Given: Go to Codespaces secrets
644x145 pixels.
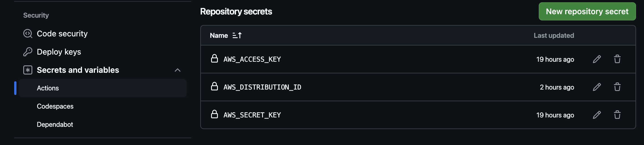Looking at the screenshot, I should 55,106.
